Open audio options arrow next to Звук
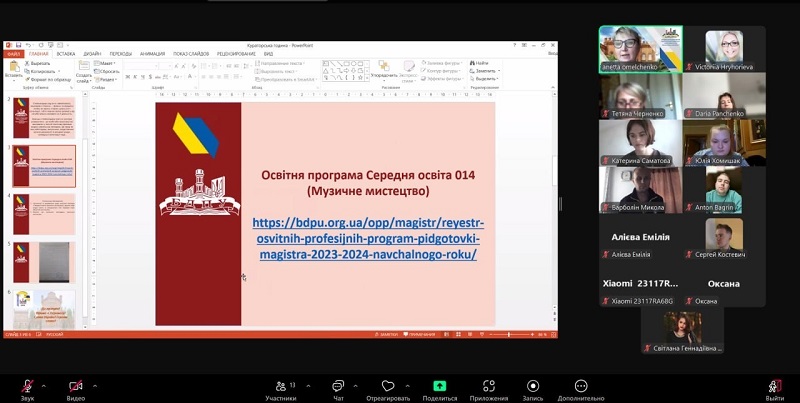The image size is (800, 403). click(x=43, y=386)
